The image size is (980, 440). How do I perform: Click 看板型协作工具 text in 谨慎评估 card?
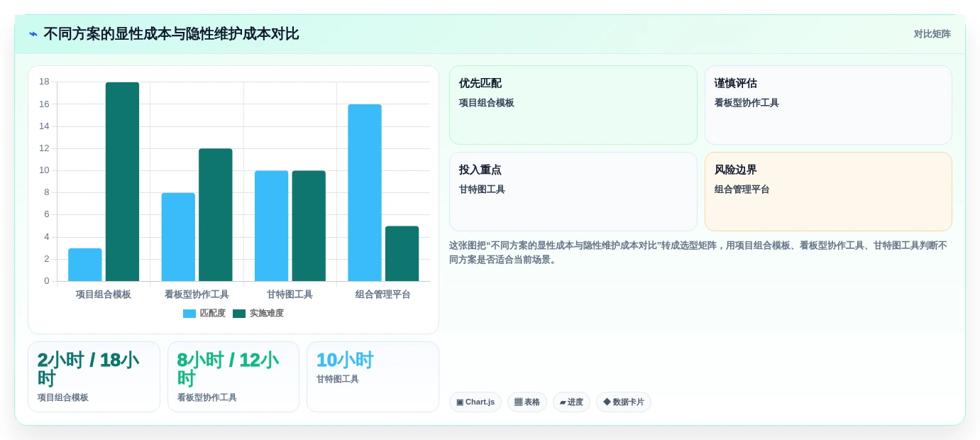tap(747, 103)
